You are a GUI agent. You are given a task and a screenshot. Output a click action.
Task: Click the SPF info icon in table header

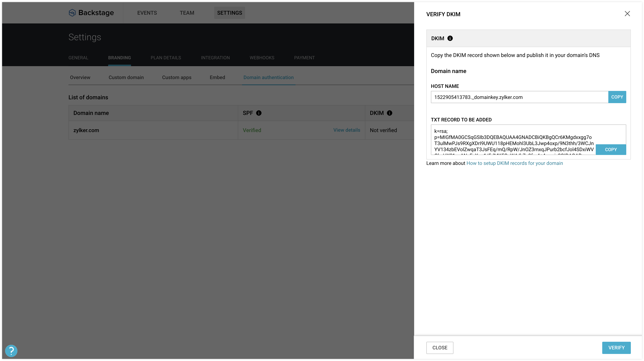[259, 113]
